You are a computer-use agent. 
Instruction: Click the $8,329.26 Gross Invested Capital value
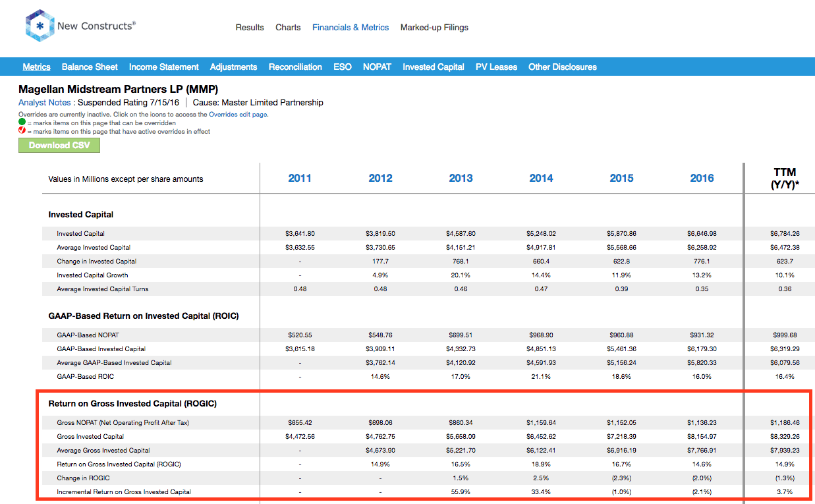(x=785, y=436)
